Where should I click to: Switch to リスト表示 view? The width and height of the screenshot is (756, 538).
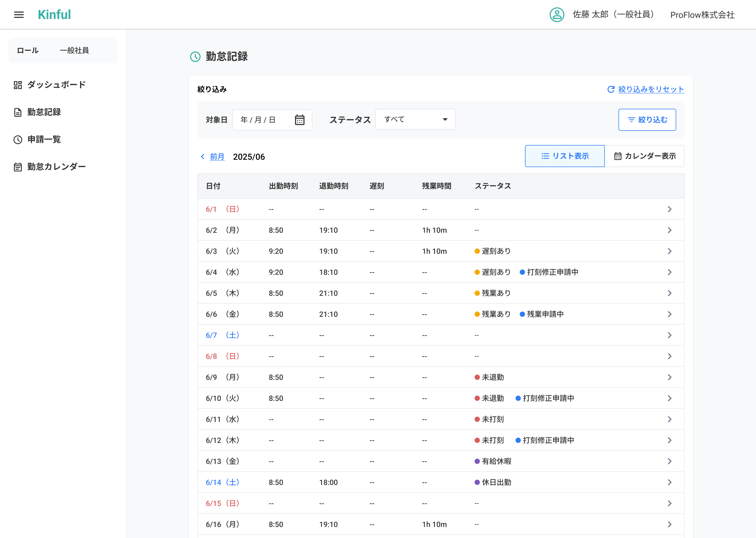click(565, 156)
